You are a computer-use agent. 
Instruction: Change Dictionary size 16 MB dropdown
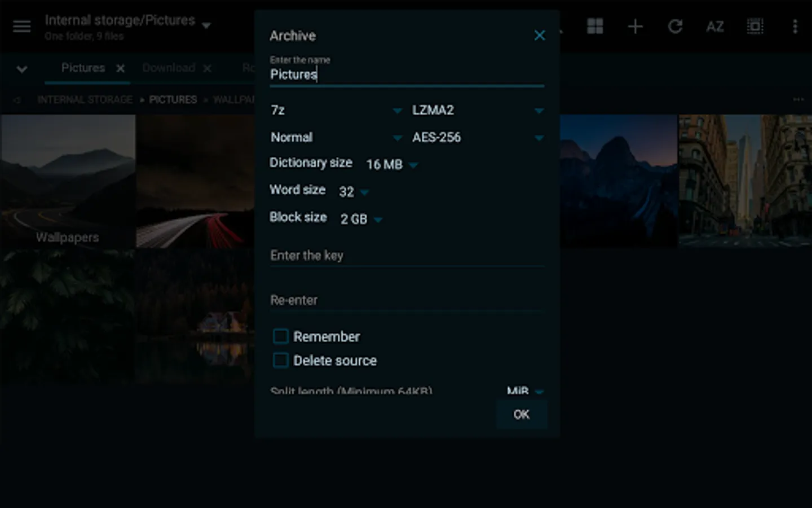pyautogui.click(x=392, y=164)
